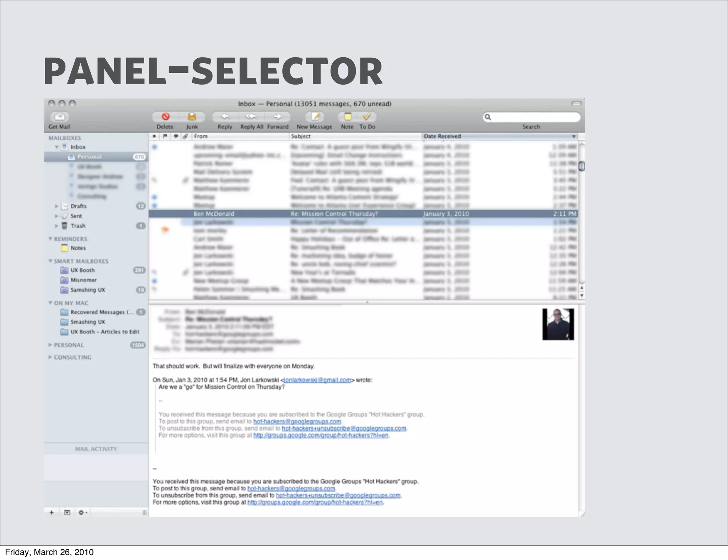Screen dimensions: 728x560
Task: Click the jonlarkowski@gmail.com link
Action: click(317, 380)
